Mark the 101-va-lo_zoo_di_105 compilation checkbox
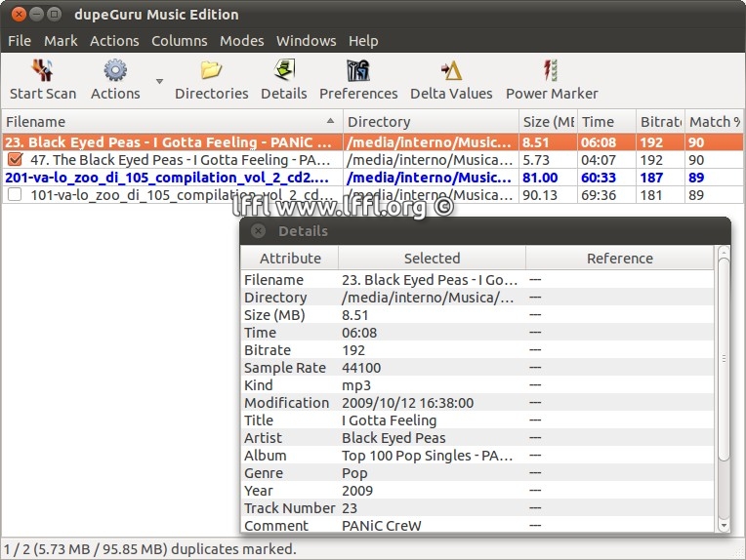The width and height of the screenshot is (746, 560). pos(15,195)
